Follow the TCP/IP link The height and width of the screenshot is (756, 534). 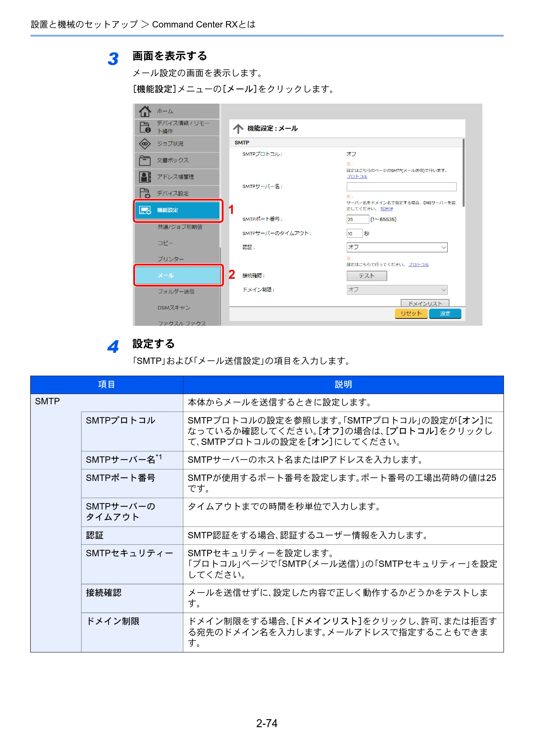(386, 209)
